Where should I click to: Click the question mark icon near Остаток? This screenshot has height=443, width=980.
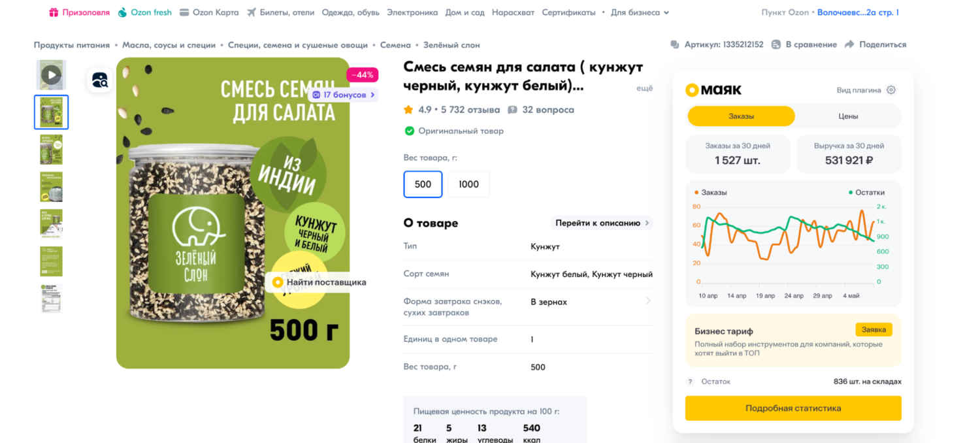pyautogui.click(x=690, y=382)
